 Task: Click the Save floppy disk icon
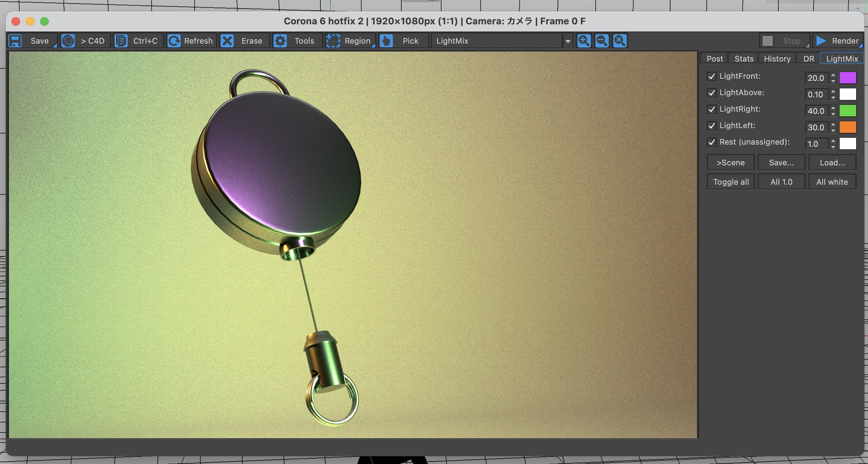pyautogui.click(x=16, y=41)
